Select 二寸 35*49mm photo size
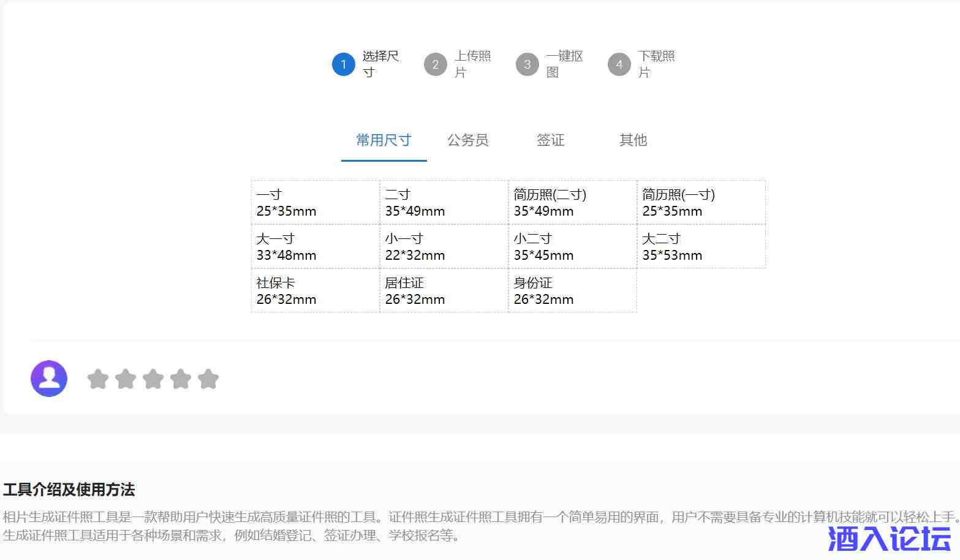 [444, 203]
